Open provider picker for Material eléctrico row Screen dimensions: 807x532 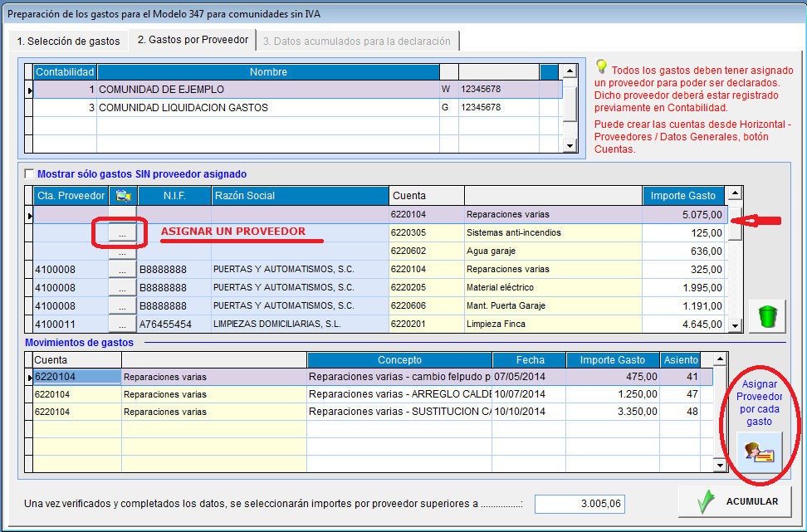(x=122, y=288)
